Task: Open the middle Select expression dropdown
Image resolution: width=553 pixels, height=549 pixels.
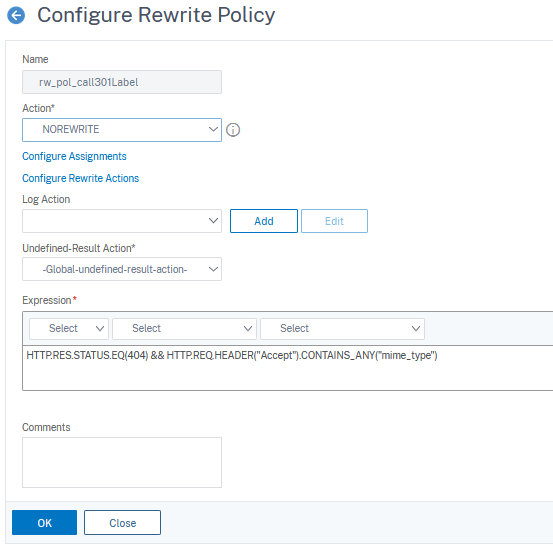Action: click(184, 329)
